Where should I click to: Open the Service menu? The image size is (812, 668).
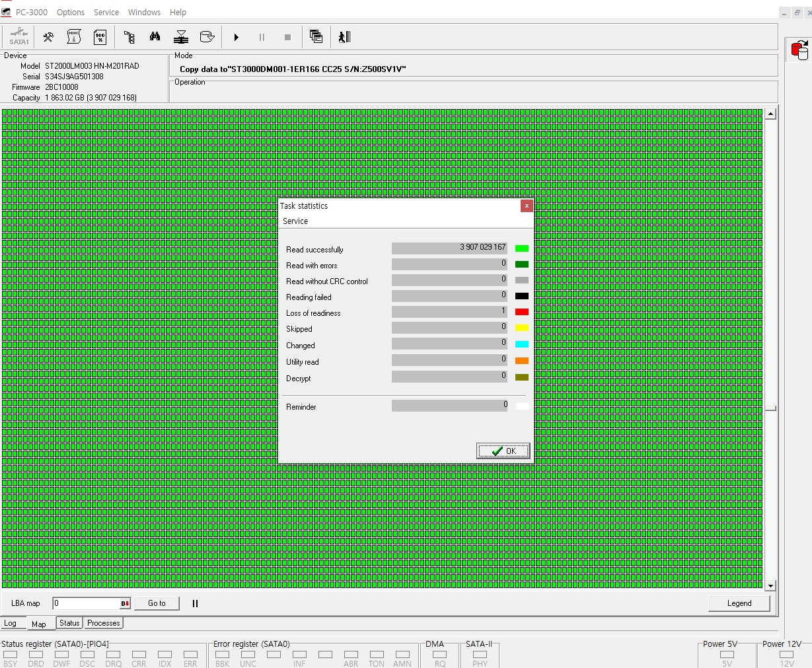106,12
